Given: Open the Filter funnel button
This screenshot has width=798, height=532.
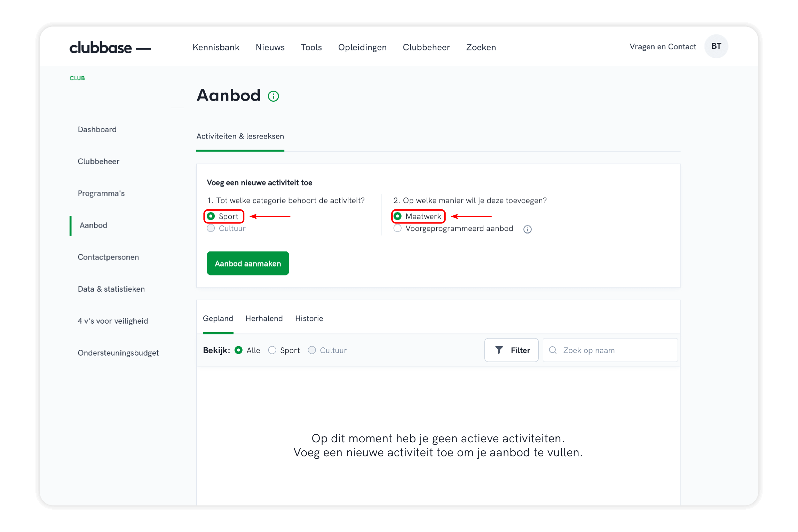Looking at the screenshot, I should tap(511, 350).
